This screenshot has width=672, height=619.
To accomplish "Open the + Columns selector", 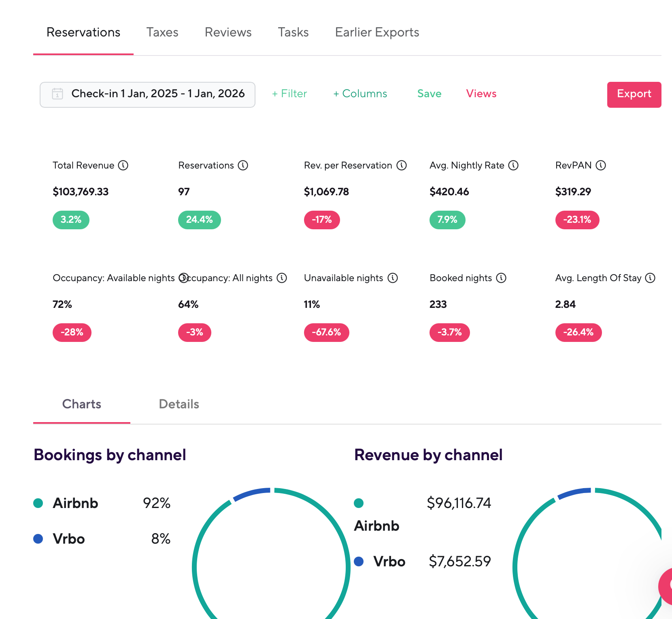I will (360, 94).
